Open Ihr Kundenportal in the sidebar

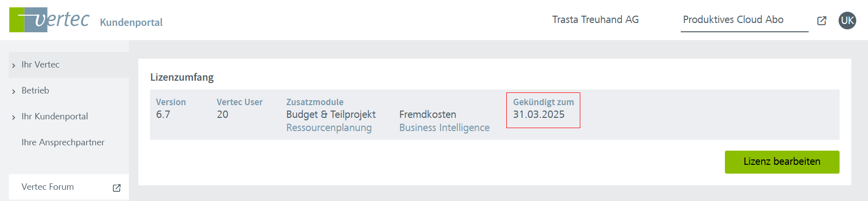55,116
